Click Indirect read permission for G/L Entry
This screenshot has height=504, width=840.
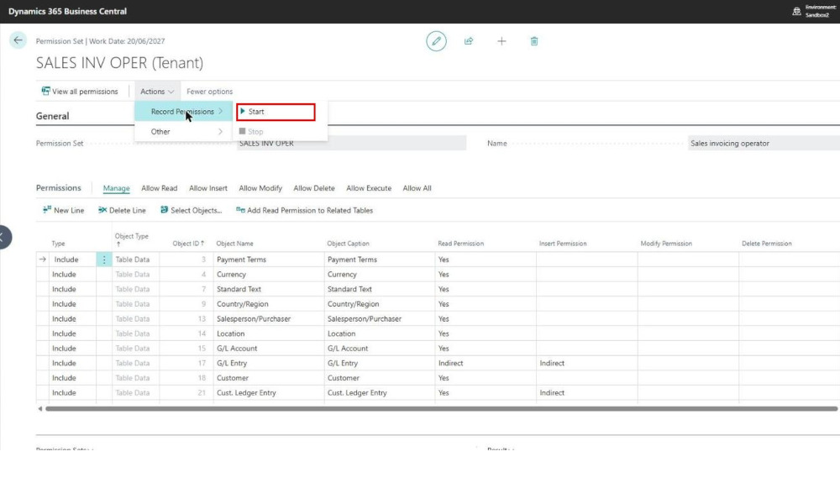[x=486, y=363]
